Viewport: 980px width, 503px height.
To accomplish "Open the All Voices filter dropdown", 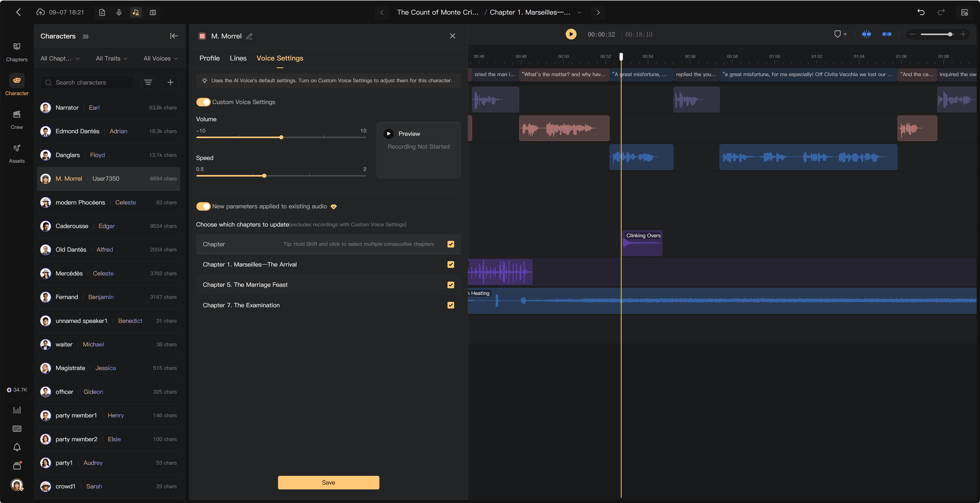I will 161,58.
